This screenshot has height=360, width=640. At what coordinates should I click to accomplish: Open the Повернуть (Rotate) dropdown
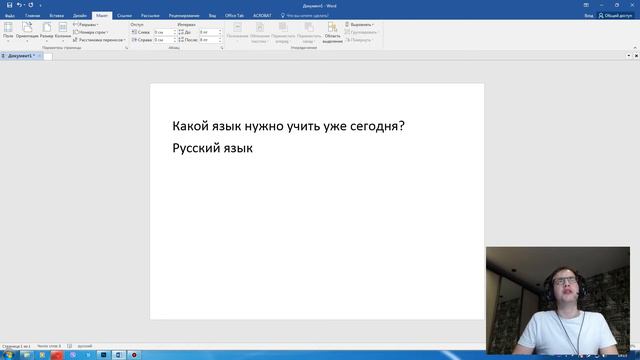click(x=358, y=40)
